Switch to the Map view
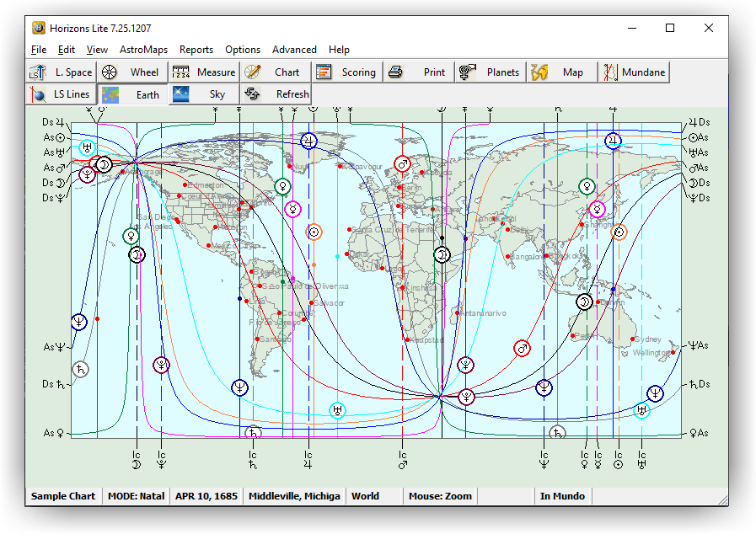The height and width of the screenshot is (534, 756). click(562, 72)
